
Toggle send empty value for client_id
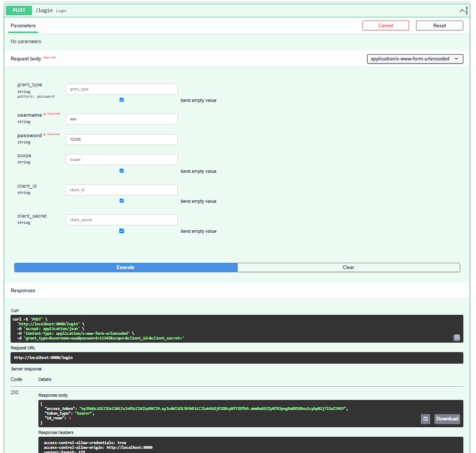pos(121,201)
